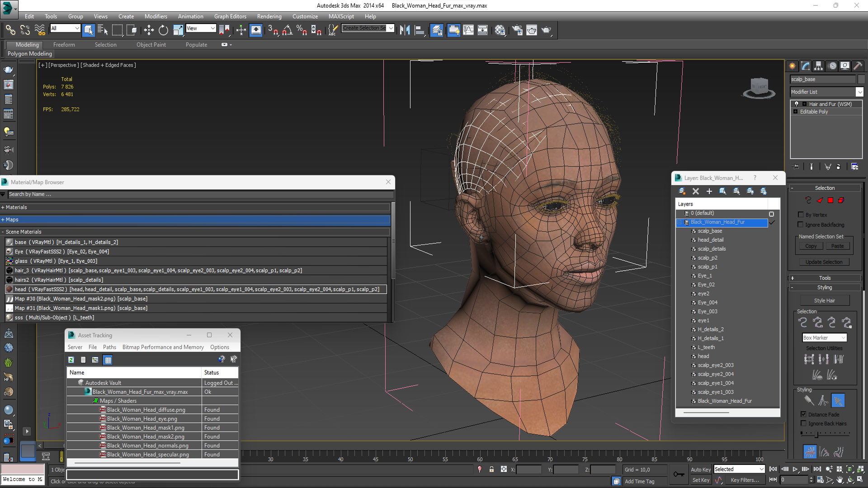Open Asset Tracking Paths menu
Viewport: 868px width, 488px height.
[x=109, y=347]
